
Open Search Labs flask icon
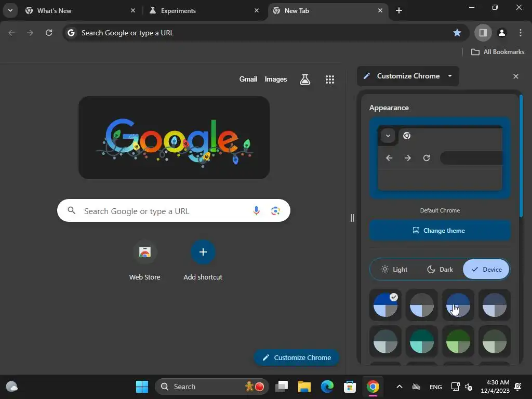pos(304,79)
